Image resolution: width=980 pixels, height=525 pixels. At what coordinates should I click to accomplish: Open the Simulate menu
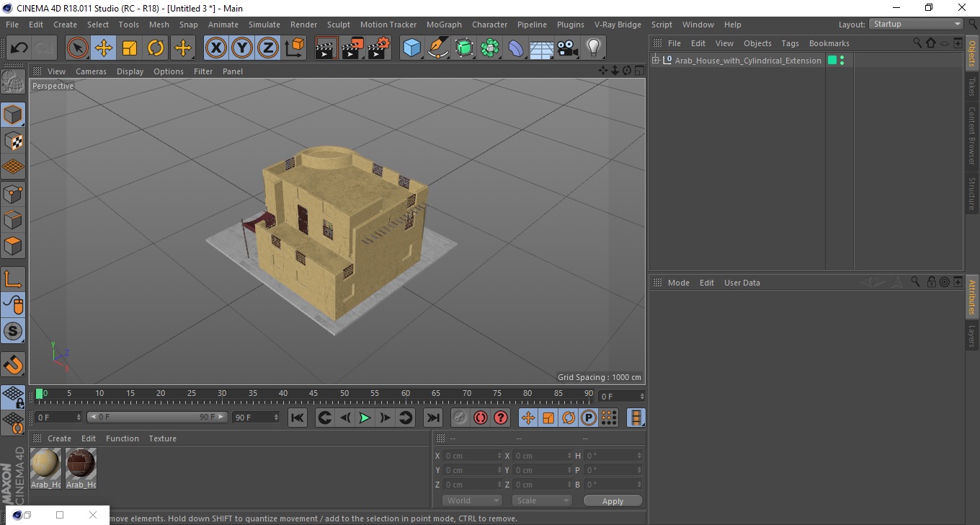coord(264,25)
